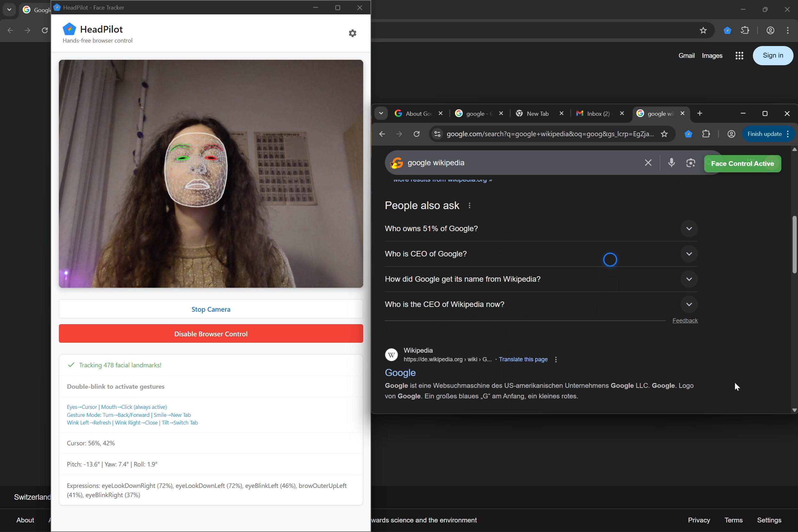Screen dimensions: 798x532
Task: Toggle the Face Control Active badge
Action: click(742, 164)
